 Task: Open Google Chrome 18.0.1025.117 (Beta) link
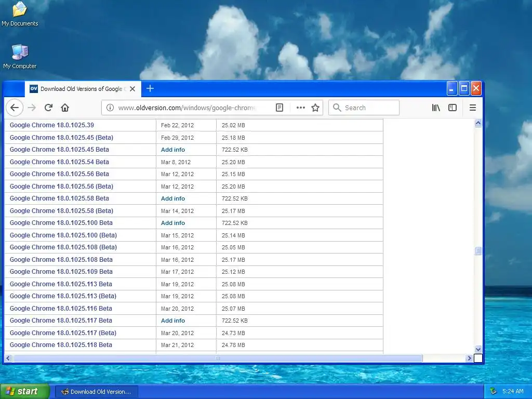[63, 333]
